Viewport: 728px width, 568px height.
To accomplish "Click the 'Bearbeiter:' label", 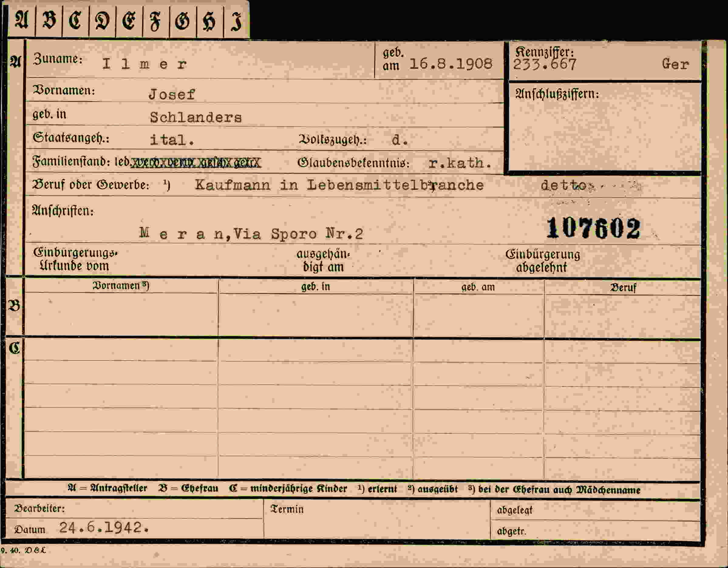I will point(39,509).
